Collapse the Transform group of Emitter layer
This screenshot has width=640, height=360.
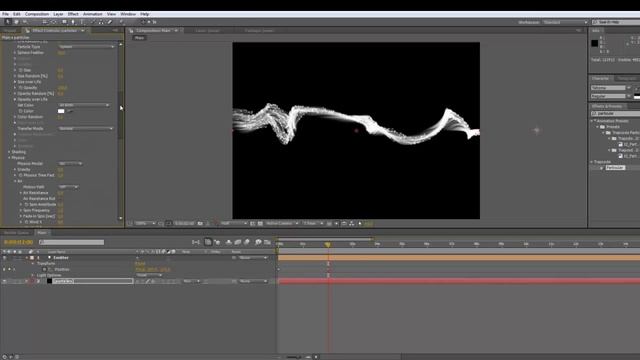coord(33,264)
